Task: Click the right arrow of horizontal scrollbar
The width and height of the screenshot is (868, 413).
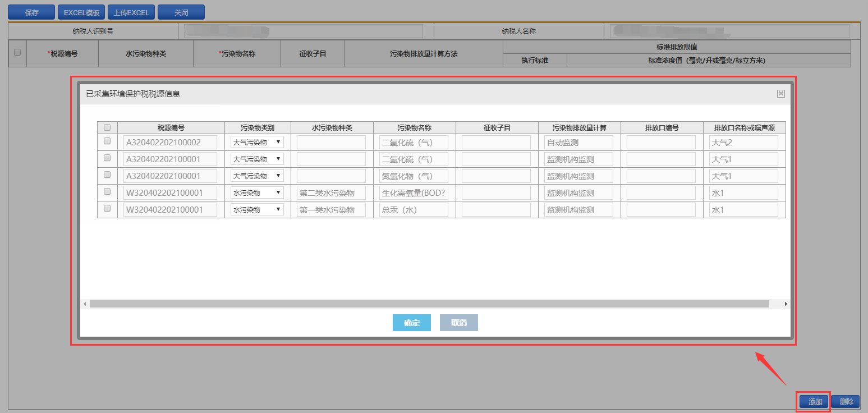Action: (x=786, y=304)
